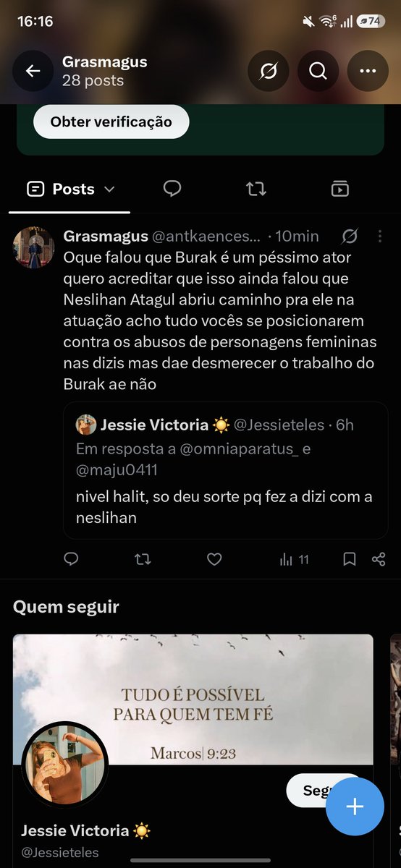The image size is (401, 868).
Task: Switch to the Media tab
Action: pyautogui.click(x=339, y=189)
